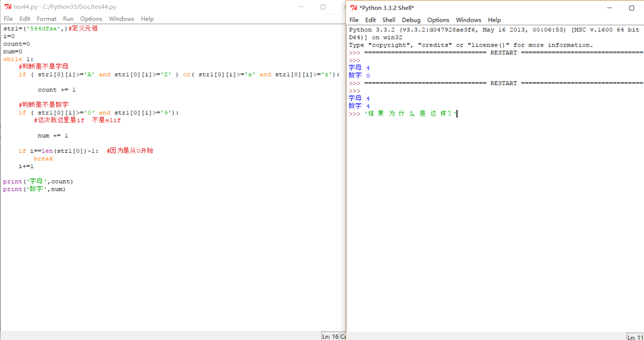The image size is (644, 340).
Task: Open the Shell menu in Python Shell
Action: coord(389,20)
